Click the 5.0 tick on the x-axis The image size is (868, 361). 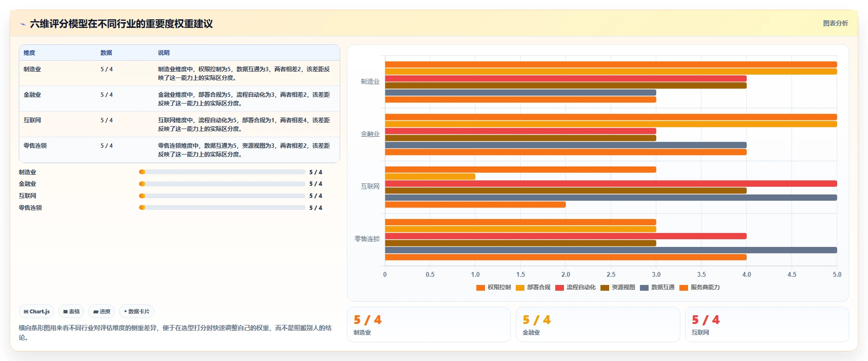coord(837,274)
